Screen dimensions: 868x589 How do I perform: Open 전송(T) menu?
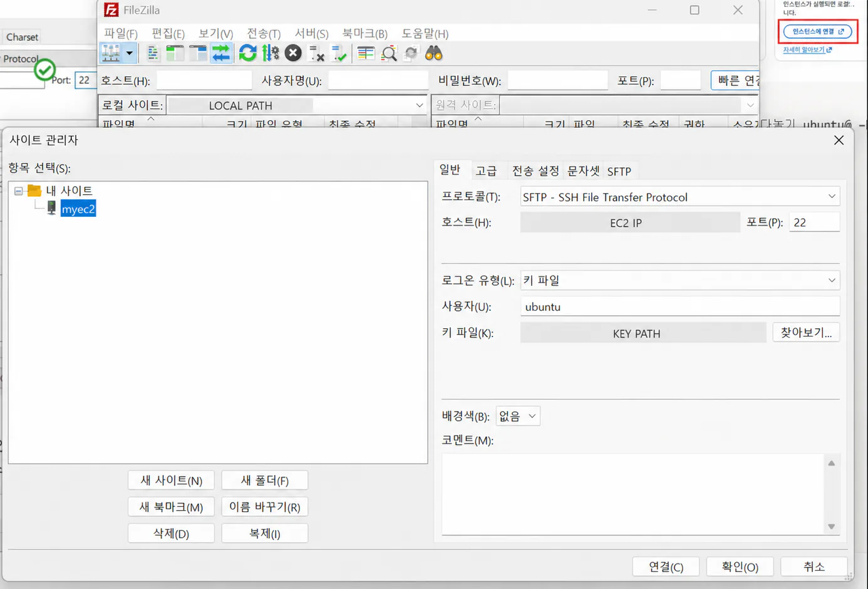coord(264,33)
